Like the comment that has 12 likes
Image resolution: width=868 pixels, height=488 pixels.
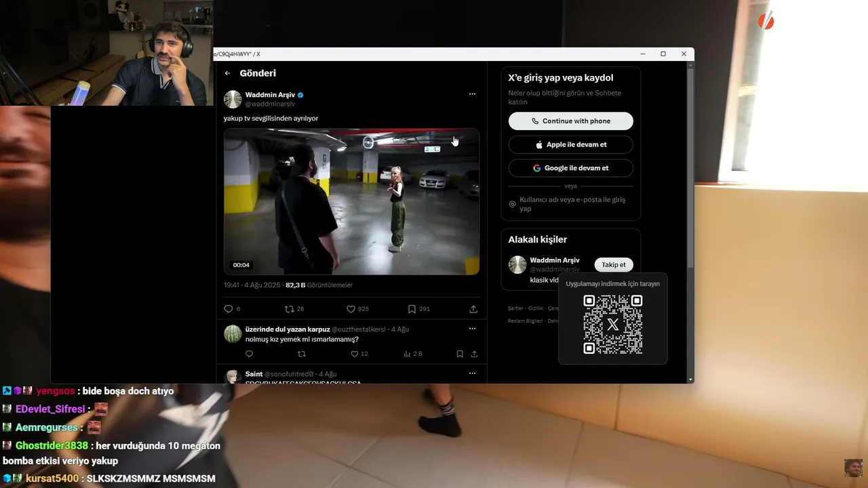coord(354,354)
